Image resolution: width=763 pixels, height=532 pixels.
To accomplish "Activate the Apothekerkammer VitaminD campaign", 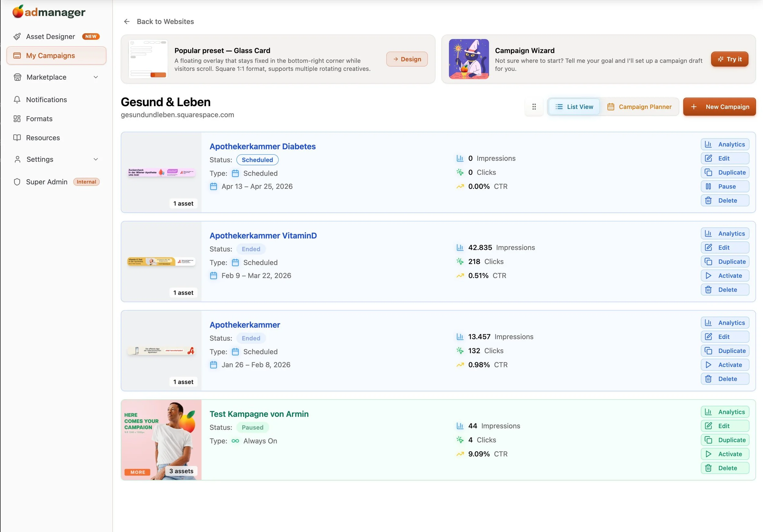I will 725,276.
